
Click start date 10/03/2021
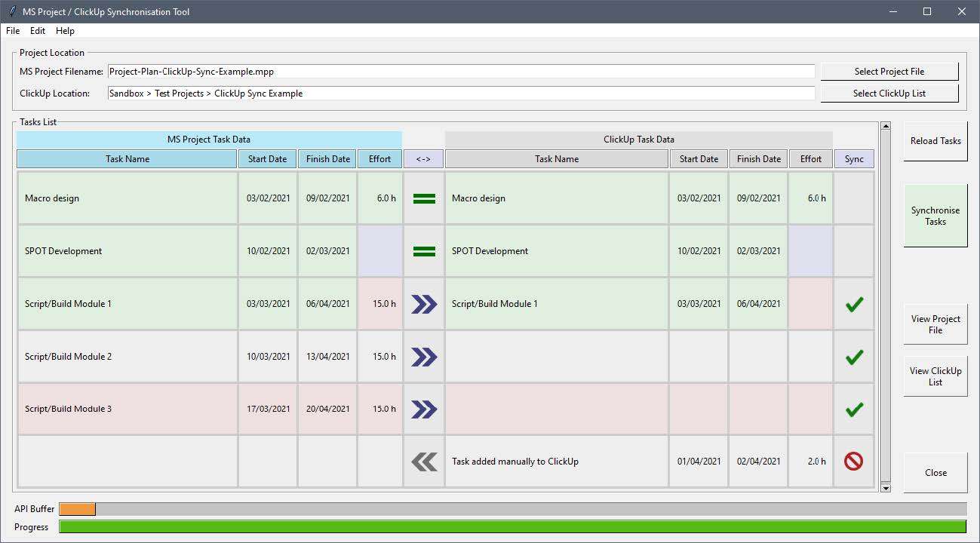tap(268, 357)
